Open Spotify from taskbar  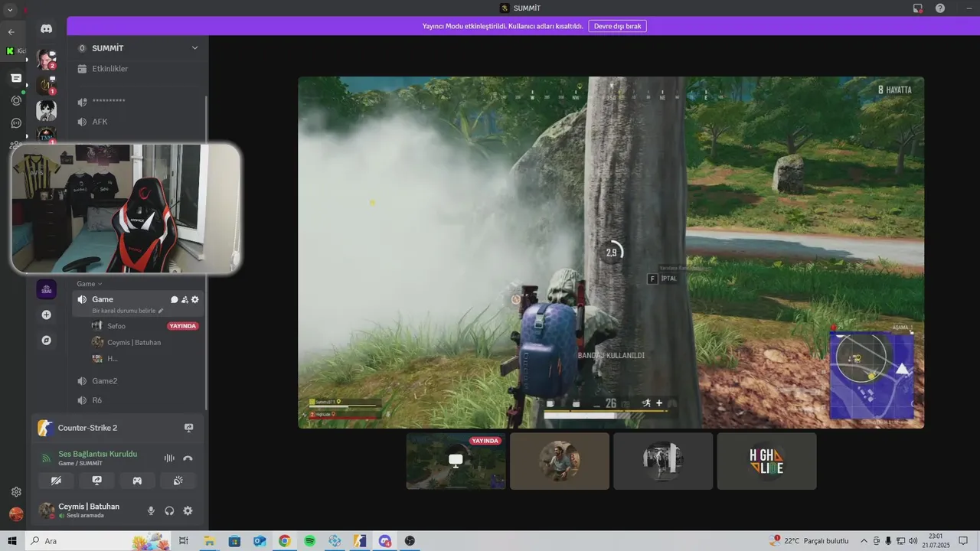coord(309,541)
